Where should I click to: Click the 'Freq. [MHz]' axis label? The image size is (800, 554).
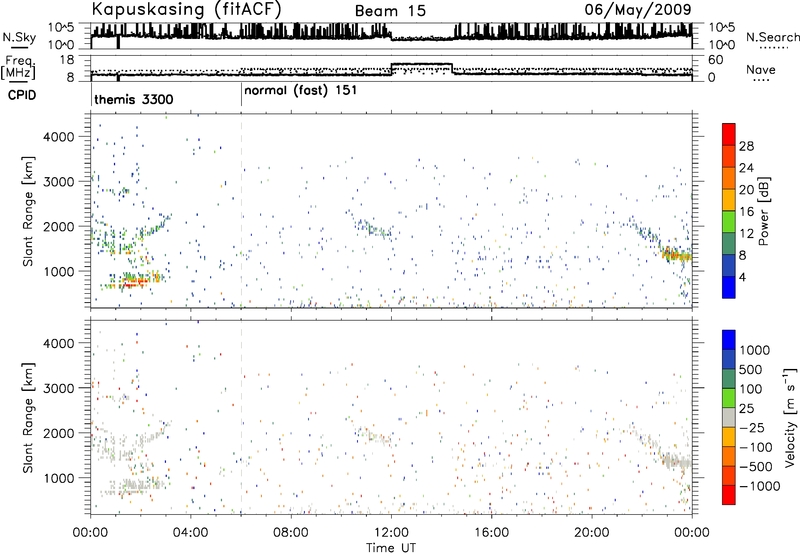coord(20,67)
